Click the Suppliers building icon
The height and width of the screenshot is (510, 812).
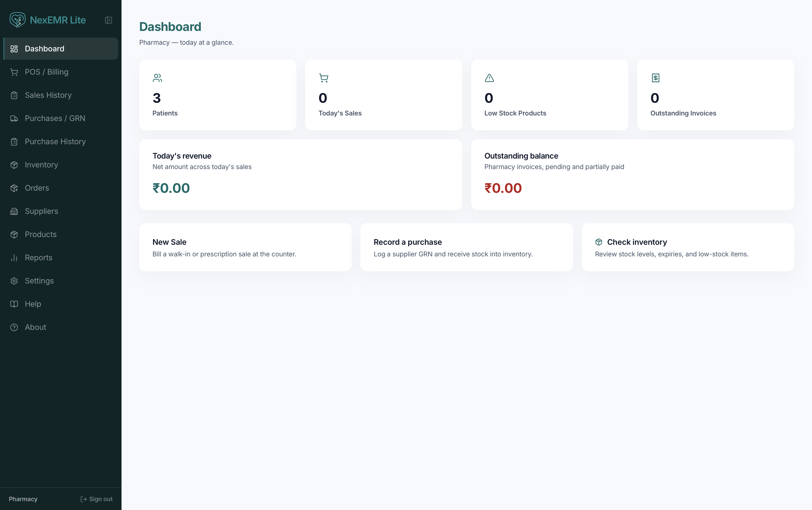tap(14, 212)
